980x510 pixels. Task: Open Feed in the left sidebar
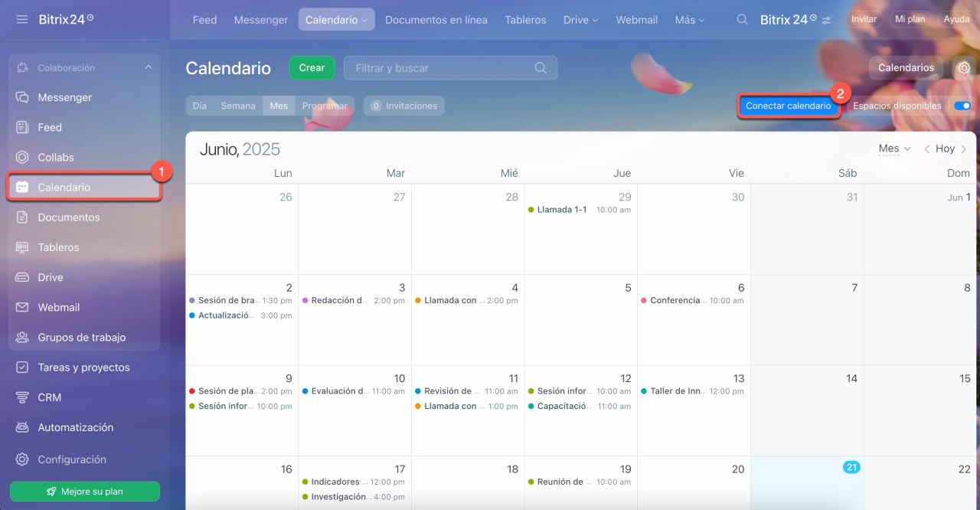[x=84, y=127]
